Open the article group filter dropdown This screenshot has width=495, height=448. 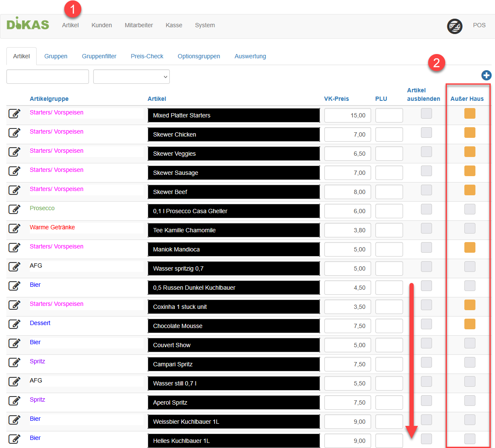tap(131, 77)
